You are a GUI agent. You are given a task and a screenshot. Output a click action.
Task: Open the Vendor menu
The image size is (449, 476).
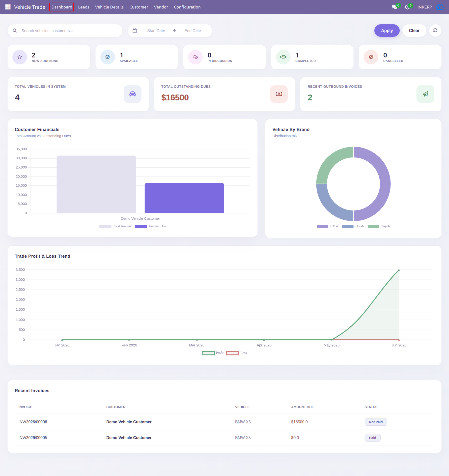pyautogui.click(x=161, y=7)
